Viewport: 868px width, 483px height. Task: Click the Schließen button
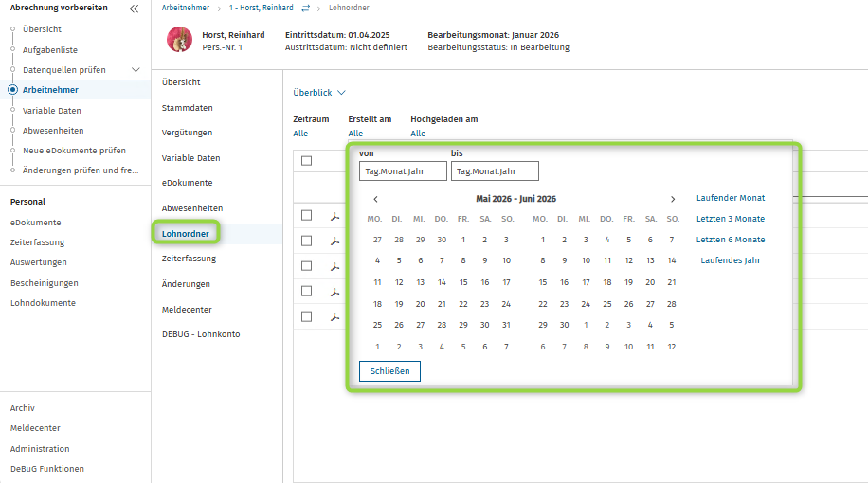click(x=389, y=371)
